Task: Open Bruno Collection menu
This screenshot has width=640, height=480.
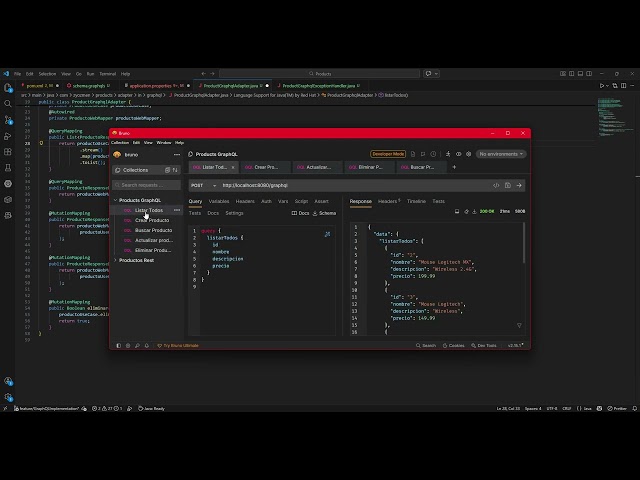Action: click(x=120, y=142)
